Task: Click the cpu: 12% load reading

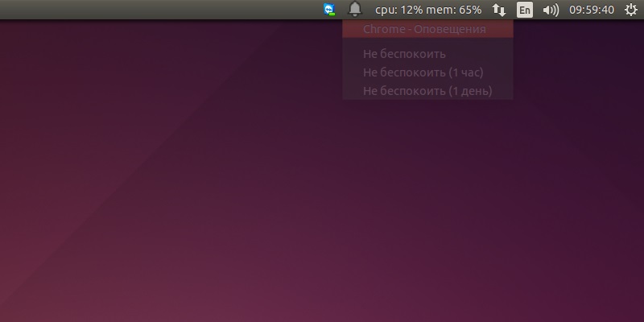Action: click(401, 10)
